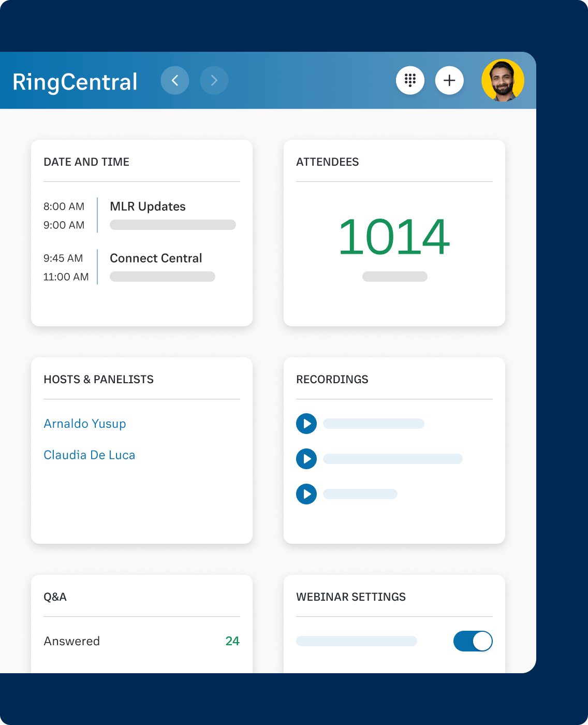Expand the MLR Updates session entry
This screenshot has width=588, height=725.
[148, 207]
